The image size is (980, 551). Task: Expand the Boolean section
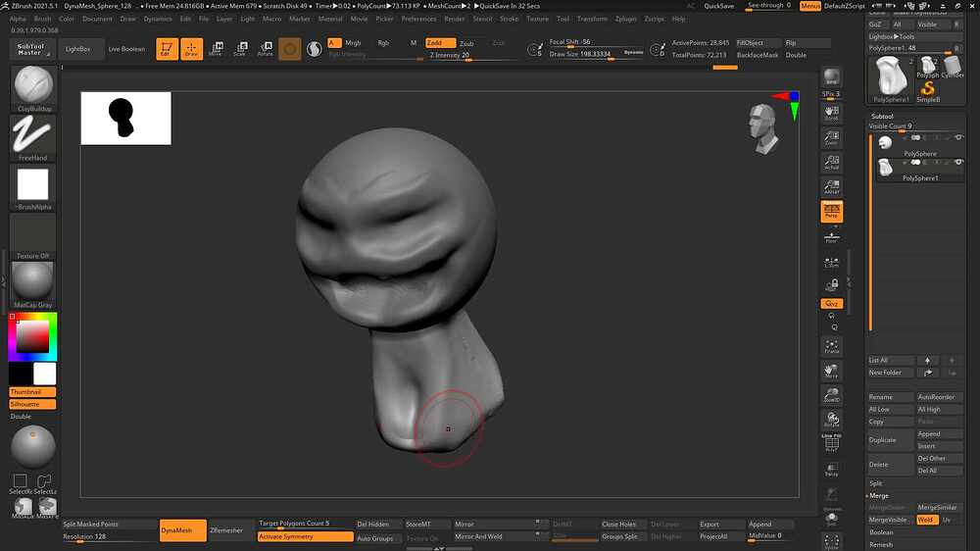881,532
